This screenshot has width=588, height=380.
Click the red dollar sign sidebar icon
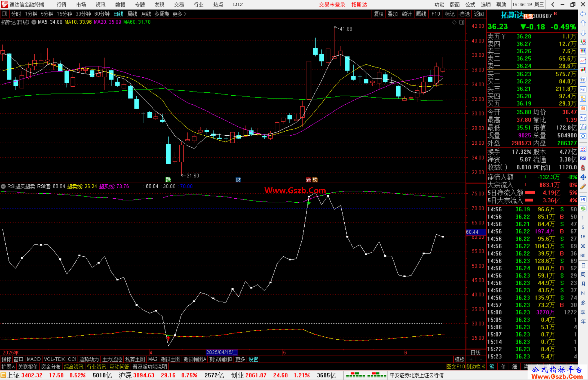(583, 168)
